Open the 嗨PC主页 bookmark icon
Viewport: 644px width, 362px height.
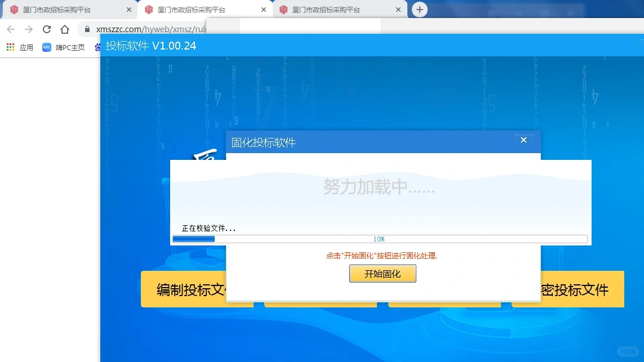pos(47,47)
